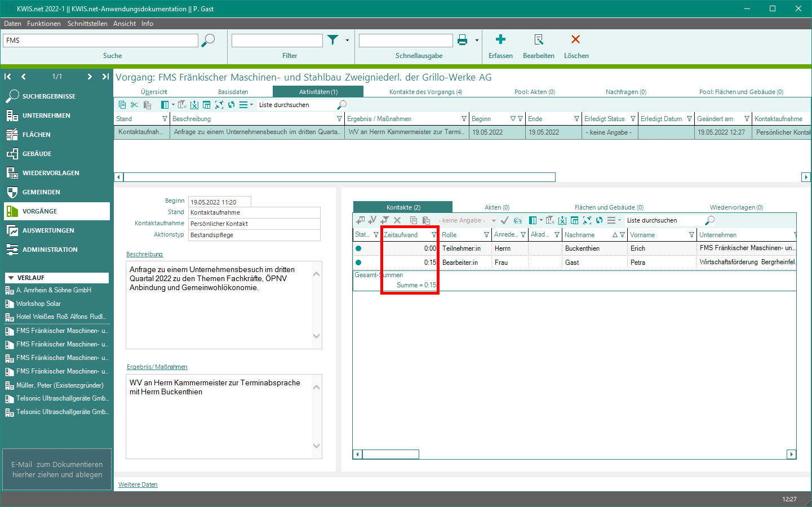Click the Ergebnis/Maßnahmen link
This screenshot has height=507, width=812.
coord(157,367)
